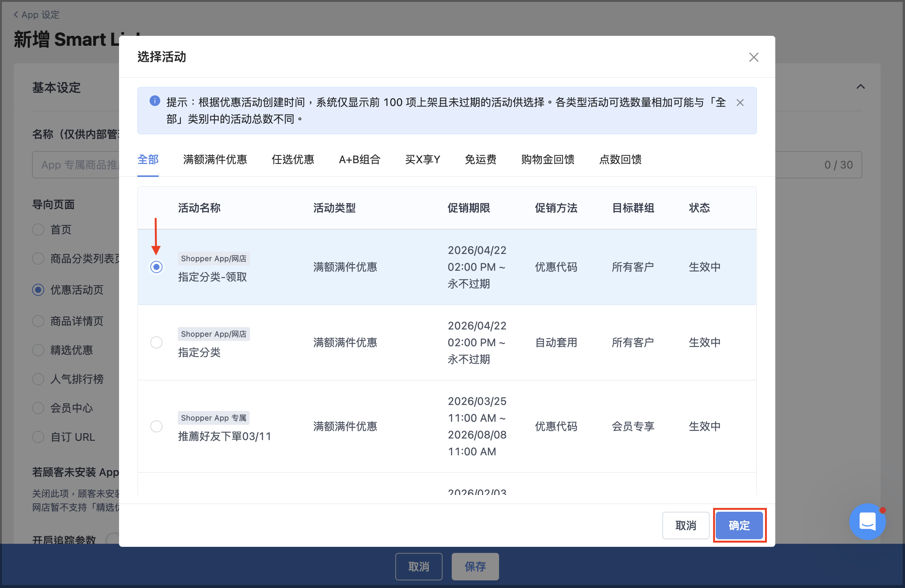This screenshot has height=588, width=905.
Task: Switch to the 满额满件优惠 tab
Action: (x=215, y=159)
